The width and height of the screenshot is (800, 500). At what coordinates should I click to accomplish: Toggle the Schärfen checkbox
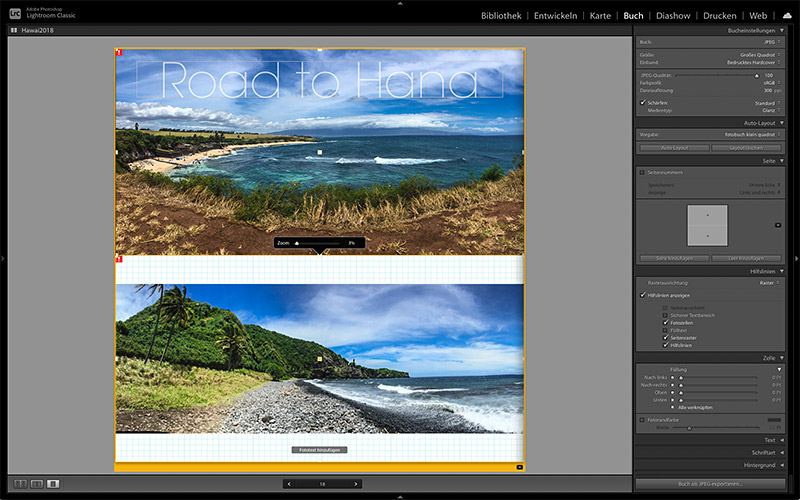tap(643, 102)
